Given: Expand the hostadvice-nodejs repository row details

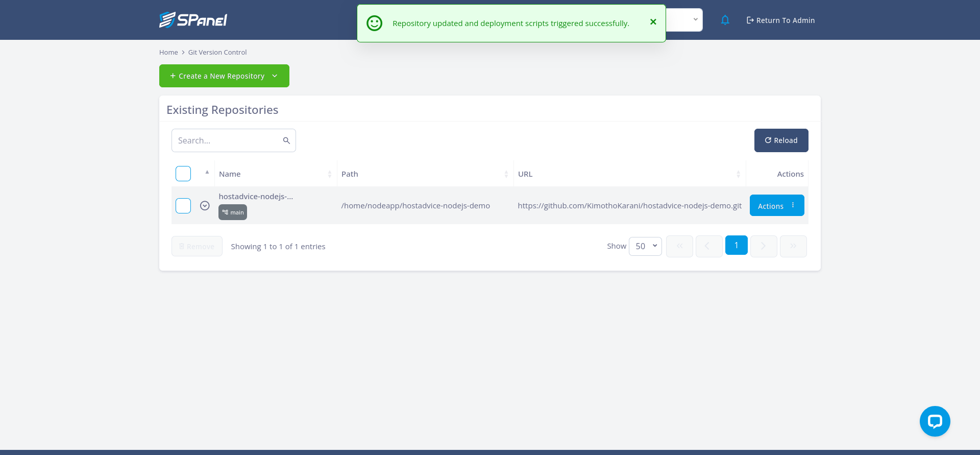Looking at the screenshot, I should pyautogui.click(x=205, y=205).
